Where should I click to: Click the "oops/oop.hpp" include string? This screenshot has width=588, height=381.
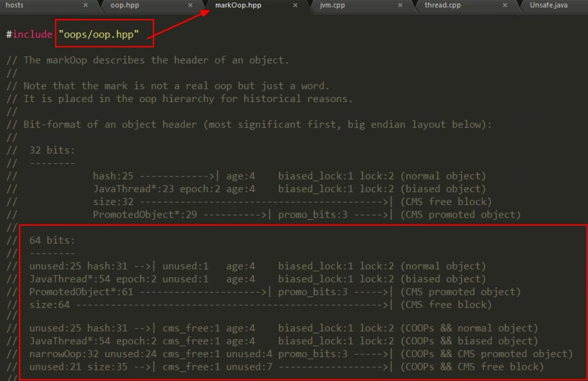coord(99,34)
